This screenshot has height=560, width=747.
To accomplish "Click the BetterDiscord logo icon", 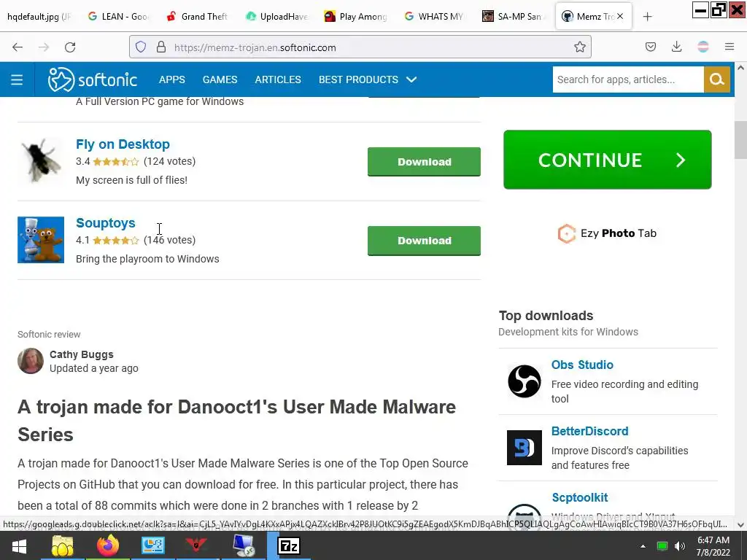I will (525, 448).
